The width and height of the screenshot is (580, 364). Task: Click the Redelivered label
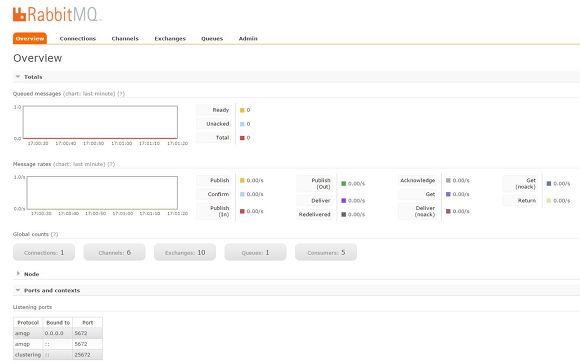(314, 214)
